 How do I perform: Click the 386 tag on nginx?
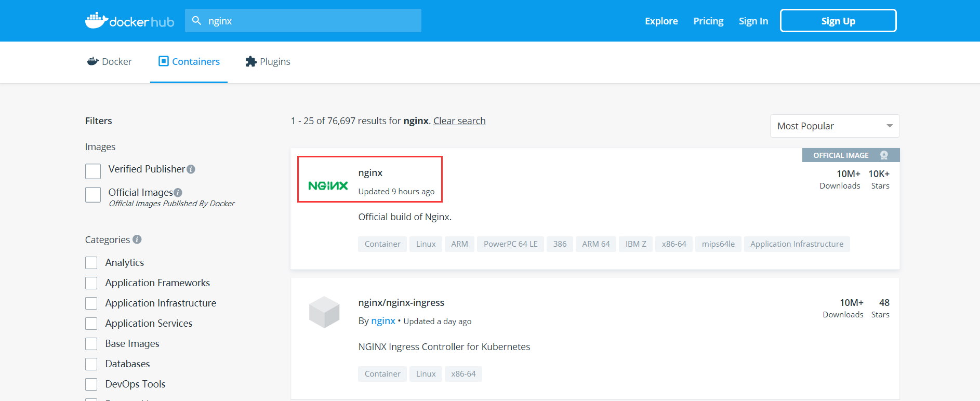[560, 244]
